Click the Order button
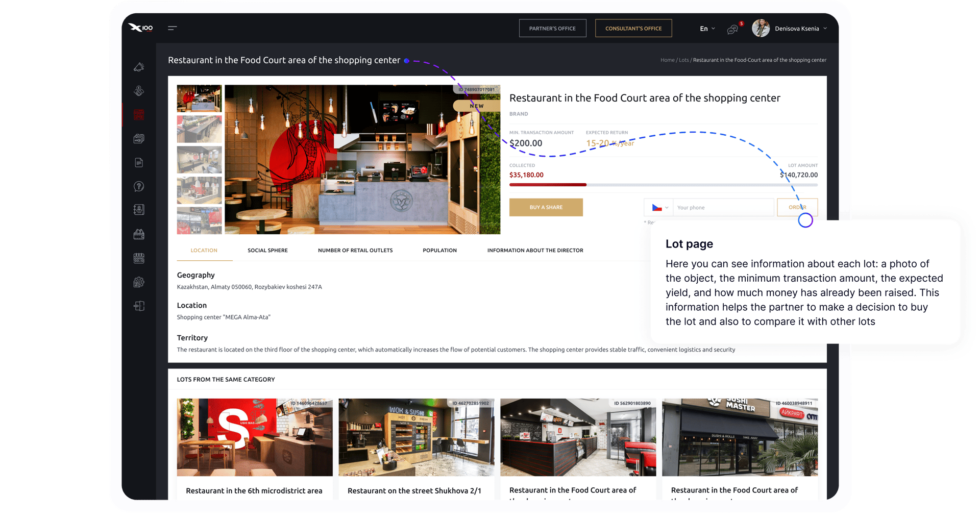 [x=797, y=208]
